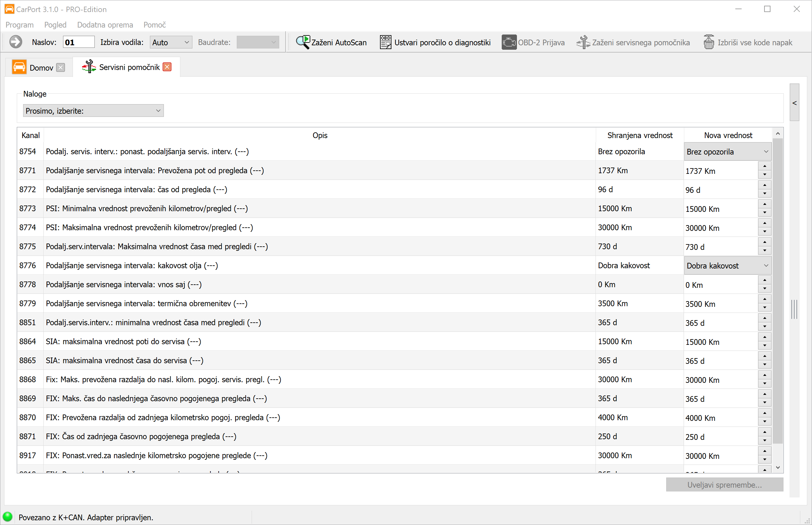The height and width of the screenshot is (525, 812).
Task: Increase value for channel 8771
Action: point(764,166)
